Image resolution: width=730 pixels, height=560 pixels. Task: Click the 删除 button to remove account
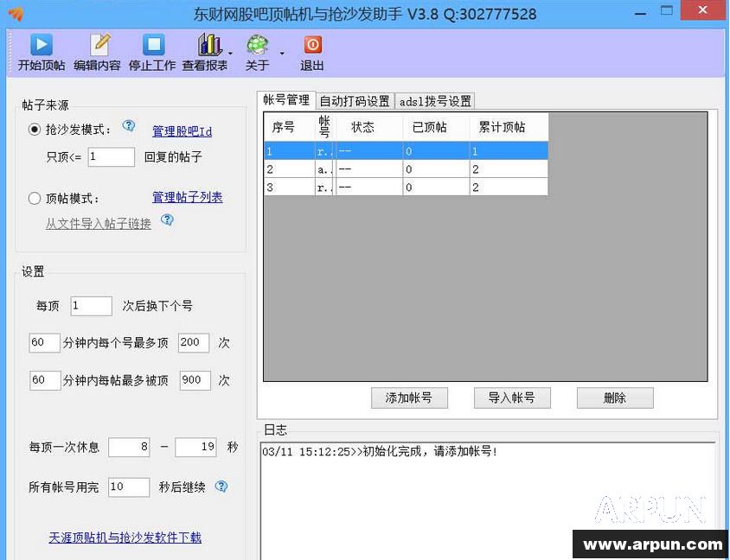point(615,398)
